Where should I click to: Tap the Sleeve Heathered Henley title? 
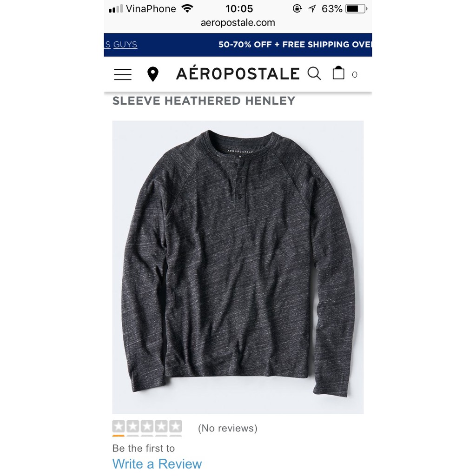[x=204, y=101]
